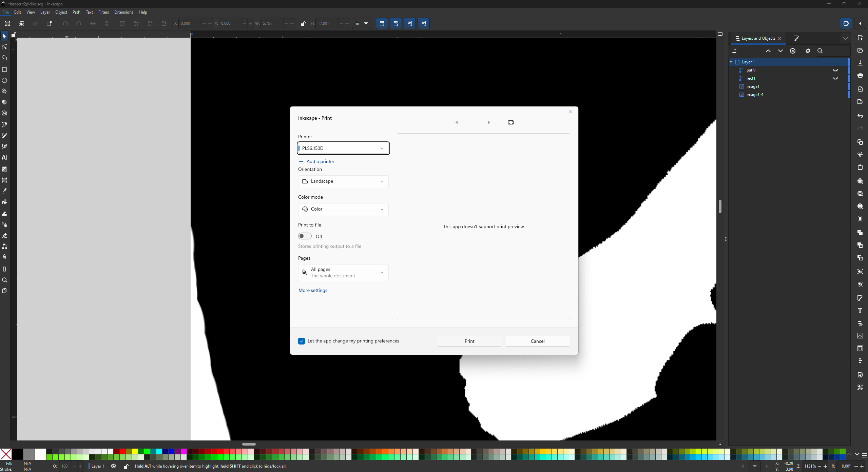
Task: Select the Node editing tool
Action: coord(4,47)
